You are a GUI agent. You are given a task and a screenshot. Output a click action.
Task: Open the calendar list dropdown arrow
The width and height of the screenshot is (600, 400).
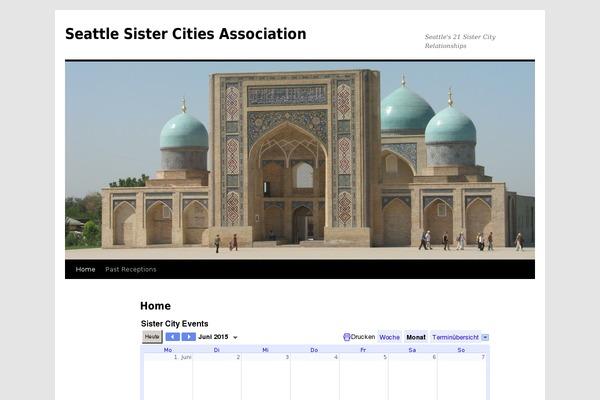click(485, 337)
